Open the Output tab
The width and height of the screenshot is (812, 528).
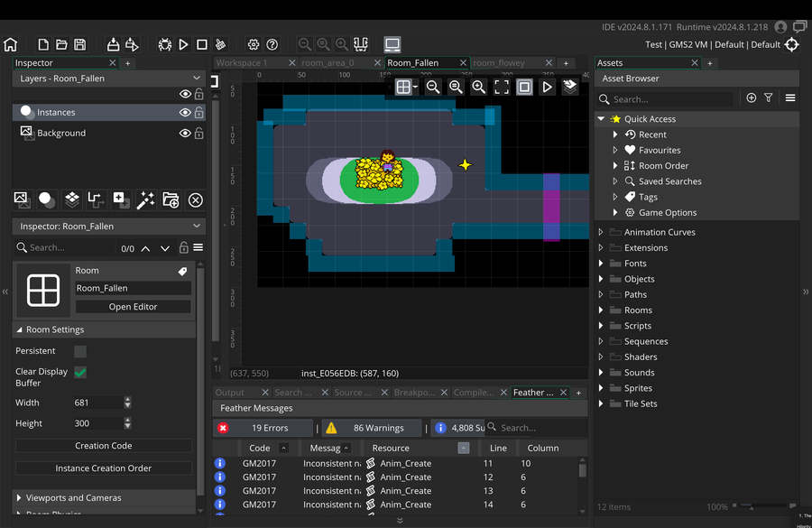(229, 393)
